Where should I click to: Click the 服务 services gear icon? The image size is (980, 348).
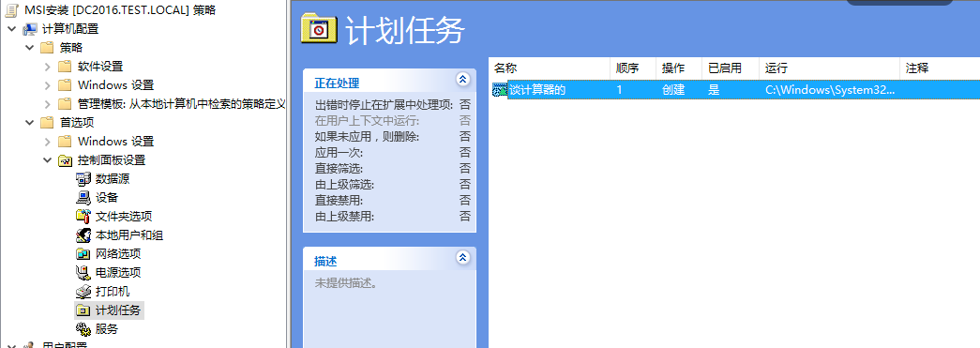tap(83, 329)
